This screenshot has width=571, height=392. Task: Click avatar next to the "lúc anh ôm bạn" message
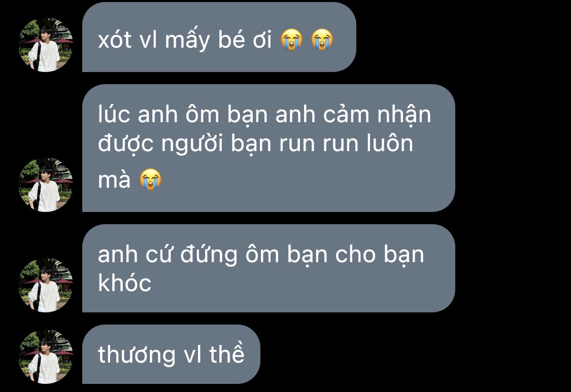(x=46, y=185)
